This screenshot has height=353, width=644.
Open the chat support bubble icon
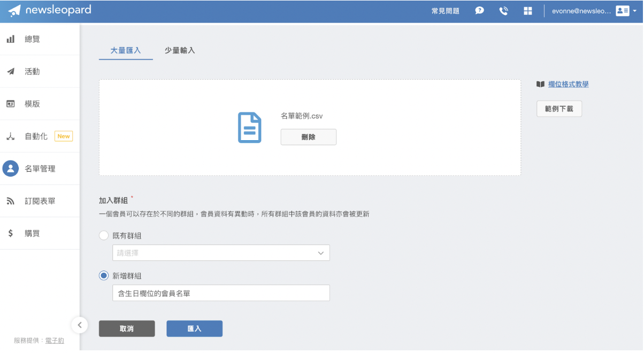pos(480,11)
